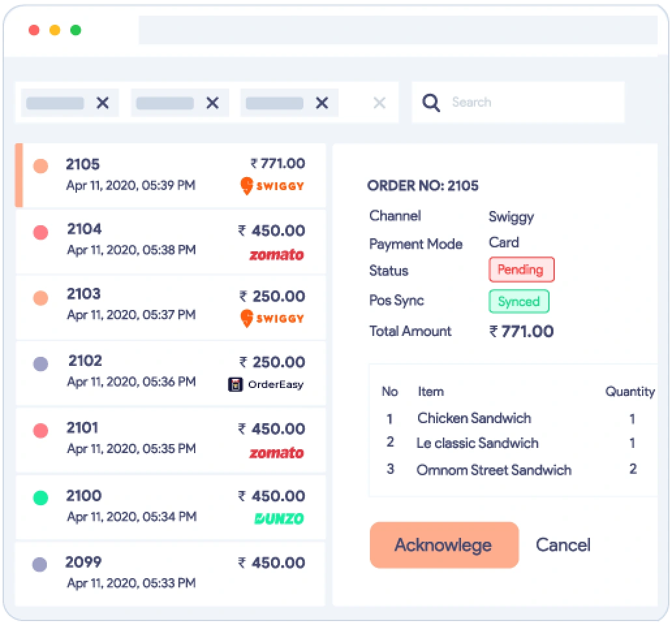Click the Zomato logo on order 2104
Screen dimensions: 672x625
(277, 255)
